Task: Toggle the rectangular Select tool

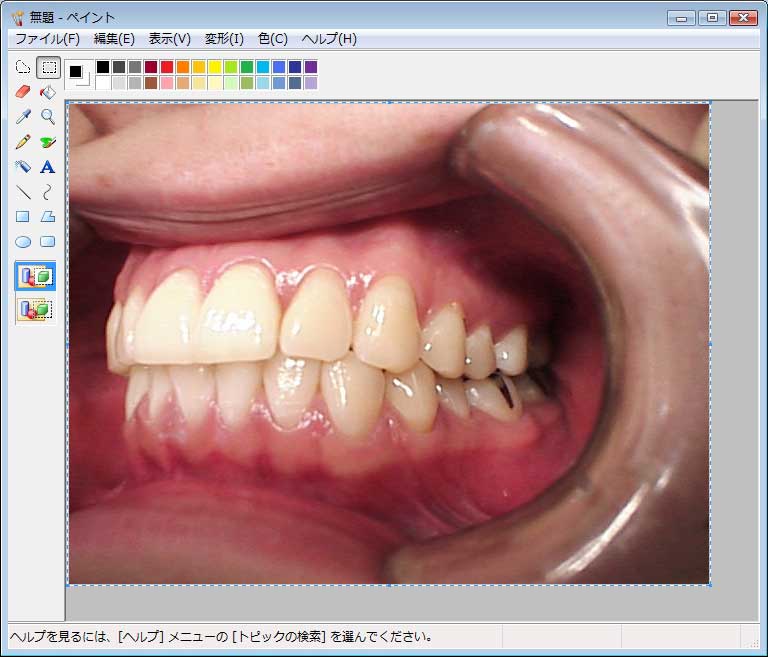Action: pos(47,68)
